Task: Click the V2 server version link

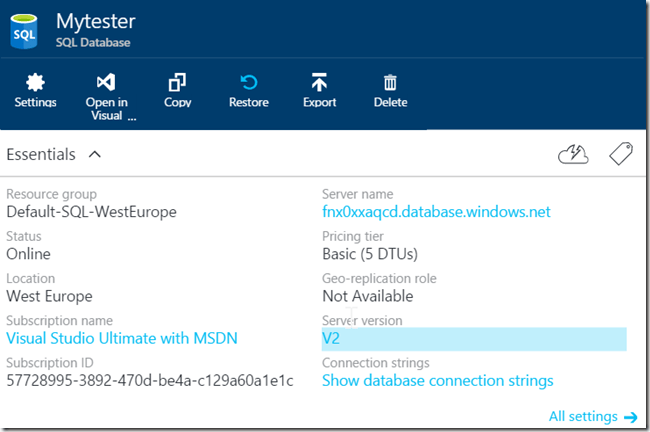Action: coord(331,338)
